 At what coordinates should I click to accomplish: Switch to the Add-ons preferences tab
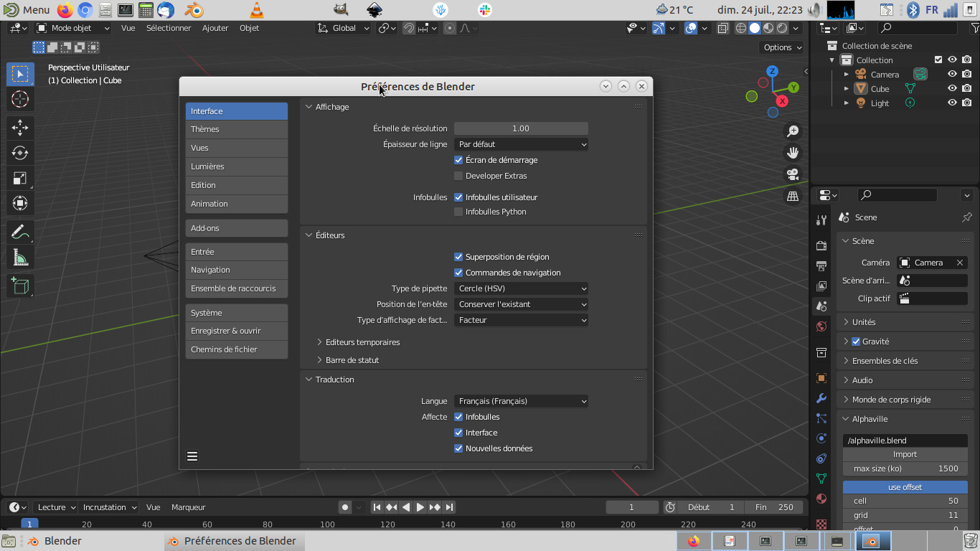(236, 228)
